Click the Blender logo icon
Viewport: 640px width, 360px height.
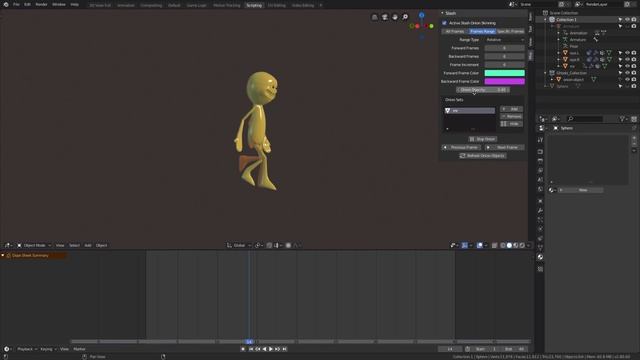click(x=6, y=4)
